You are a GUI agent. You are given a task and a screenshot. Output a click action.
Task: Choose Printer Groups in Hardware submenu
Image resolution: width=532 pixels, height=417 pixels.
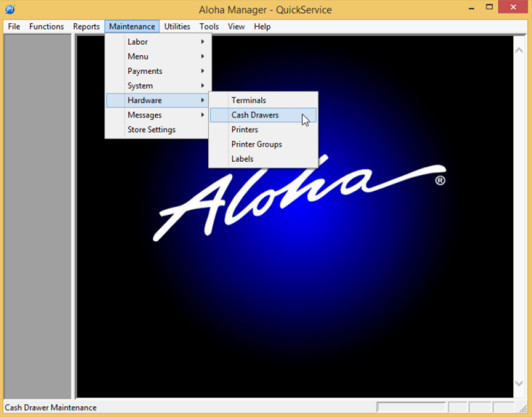[263, 144]
